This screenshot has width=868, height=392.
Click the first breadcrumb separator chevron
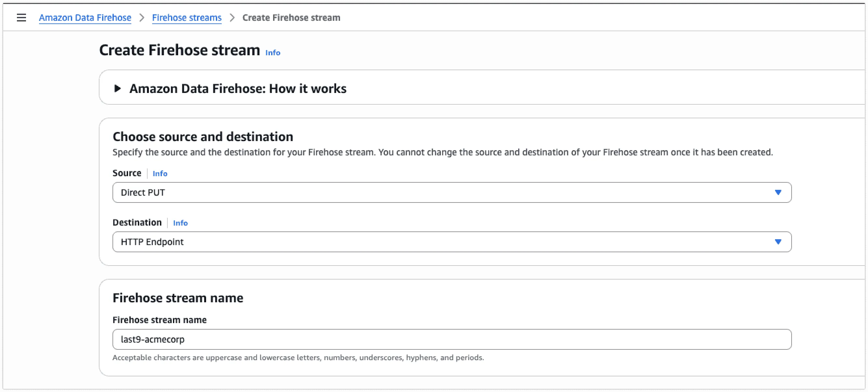[142, 18]
